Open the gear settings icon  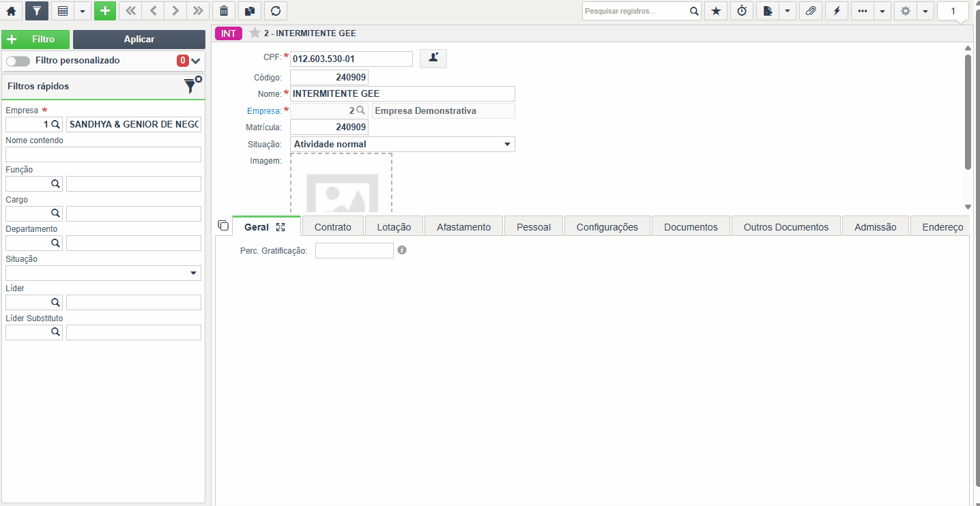click(906, 11)
